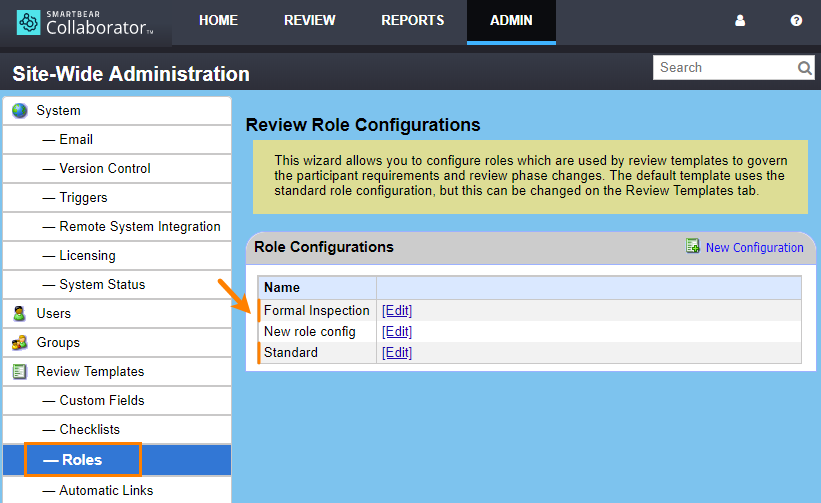Type in the Search field
The height and width of the screenshot is (503, 821).
point(724,68)
